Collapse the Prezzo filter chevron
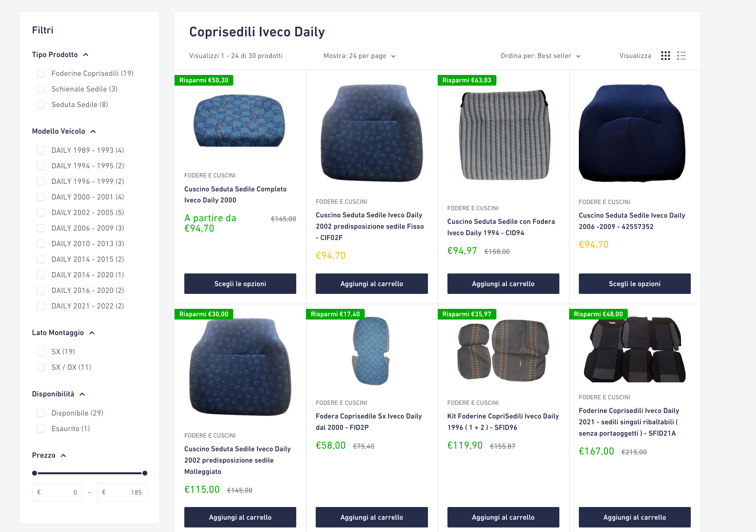The image size is (756, 532). coord(64,456)
